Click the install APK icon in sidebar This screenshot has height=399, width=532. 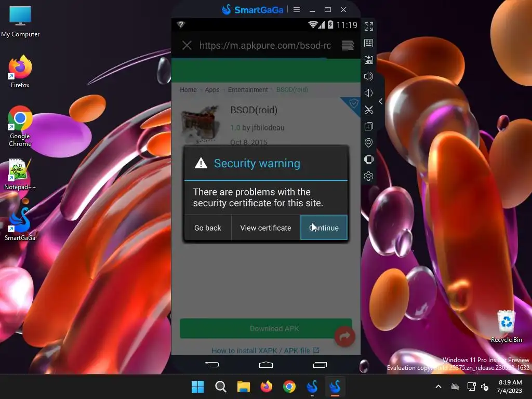click(368, 60)
